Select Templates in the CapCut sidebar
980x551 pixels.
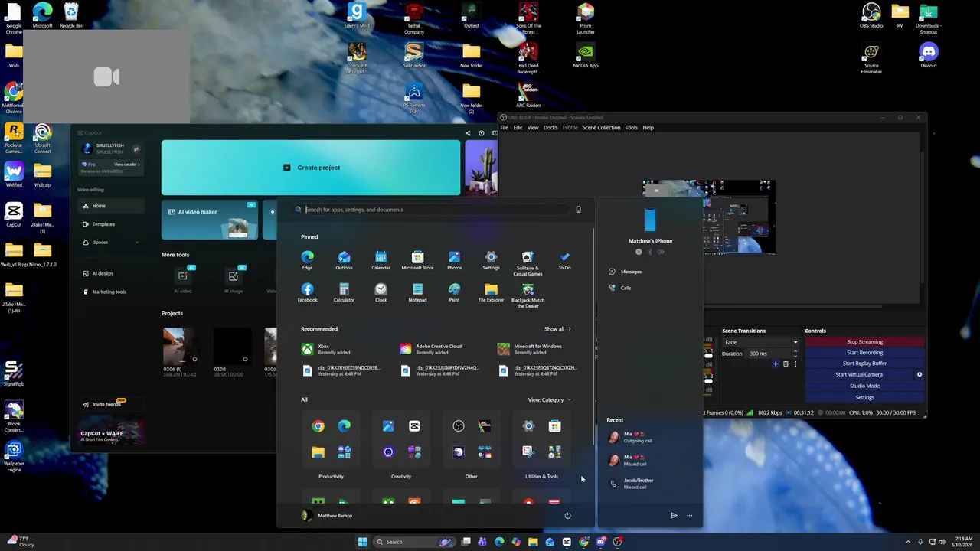coord(111,224)
